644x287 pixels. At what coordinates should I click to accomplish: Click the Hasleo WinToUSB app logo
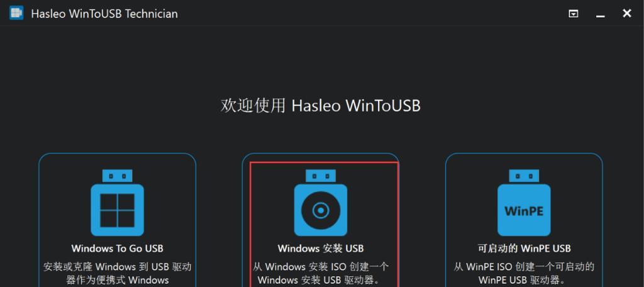coord(16,13)
